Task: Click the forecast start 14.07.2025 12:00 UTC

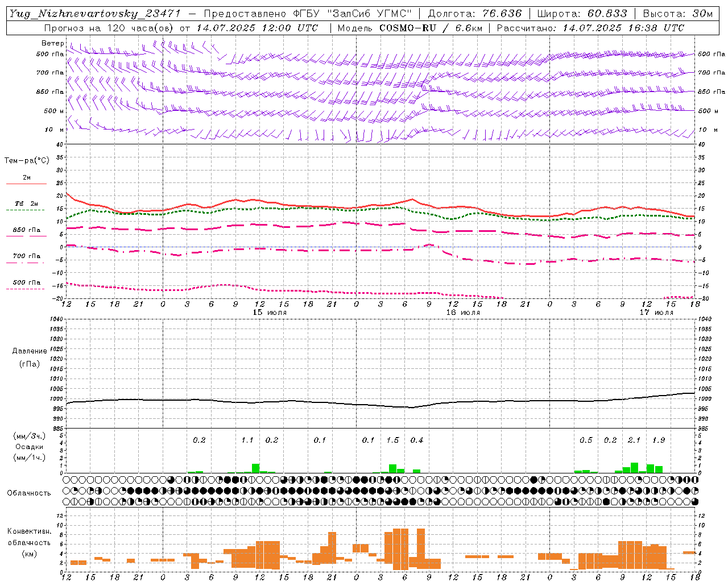Action: (x=257, y=28)
